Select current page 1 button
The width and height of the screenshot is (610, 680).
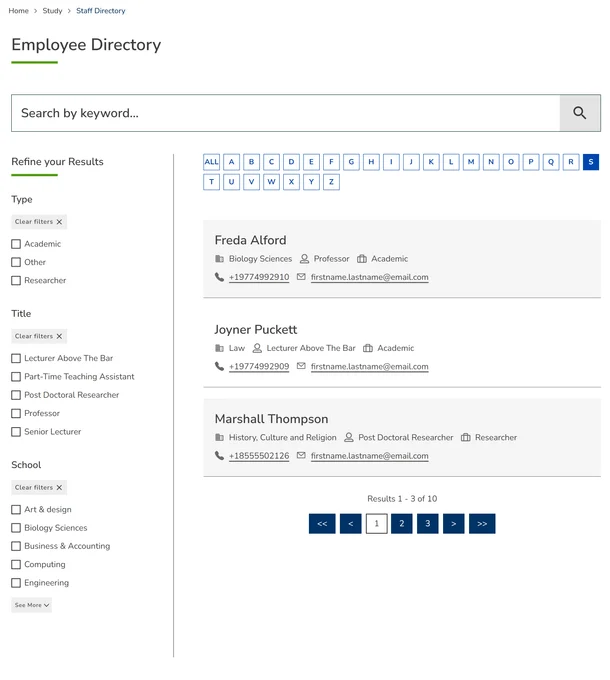pyautogui.click(x=376, y=523)
